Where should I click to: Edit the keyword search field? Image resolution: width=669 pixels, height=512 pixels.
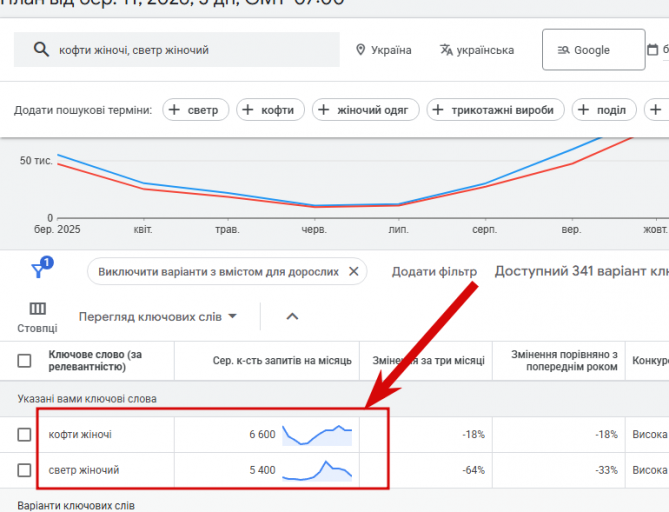click(x=177, y=49)
